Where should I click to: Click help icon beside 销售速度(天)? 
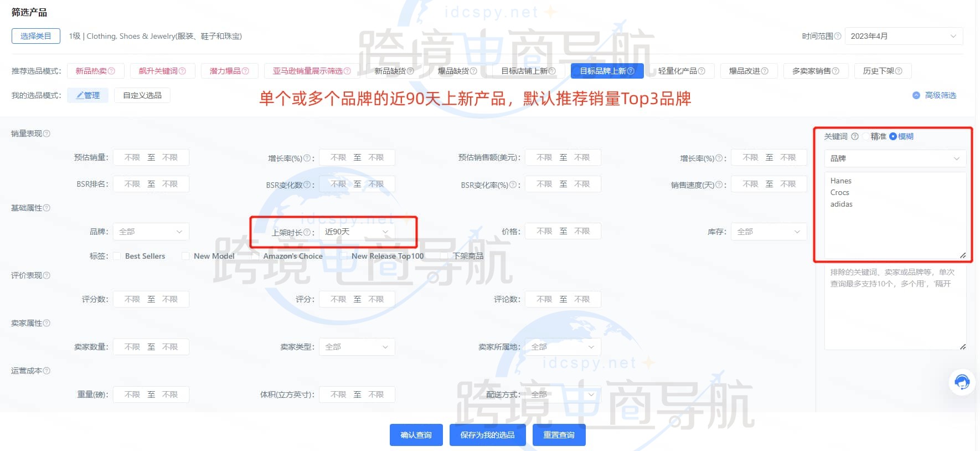pos(719,184)
